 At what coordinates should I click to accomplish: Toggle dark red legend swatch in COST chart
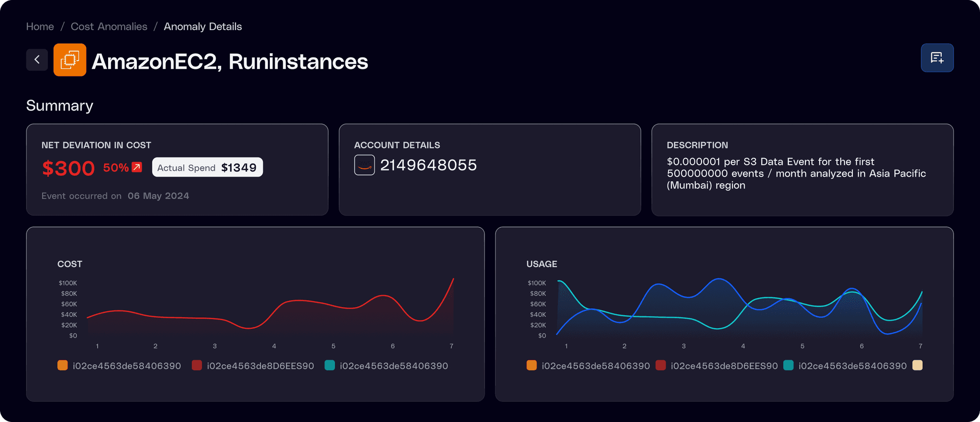(x=197, y=366)
